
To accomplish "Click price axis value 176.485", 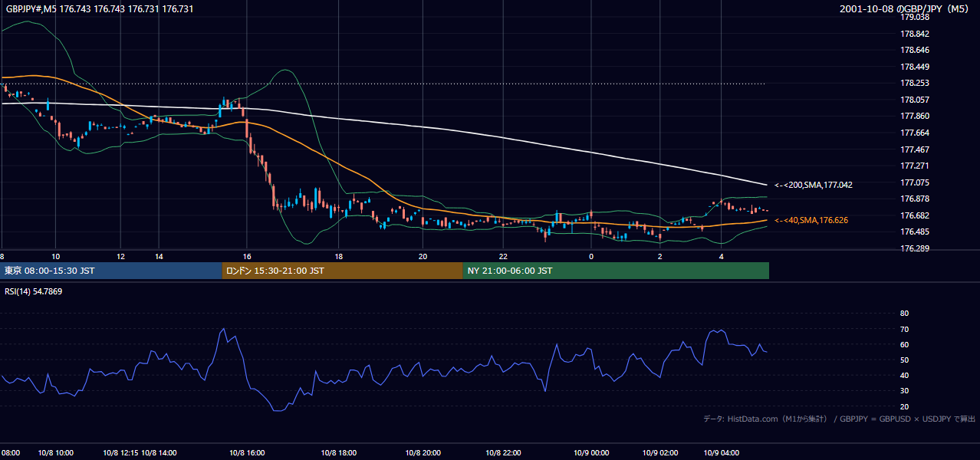I will (x=915, y=232).
